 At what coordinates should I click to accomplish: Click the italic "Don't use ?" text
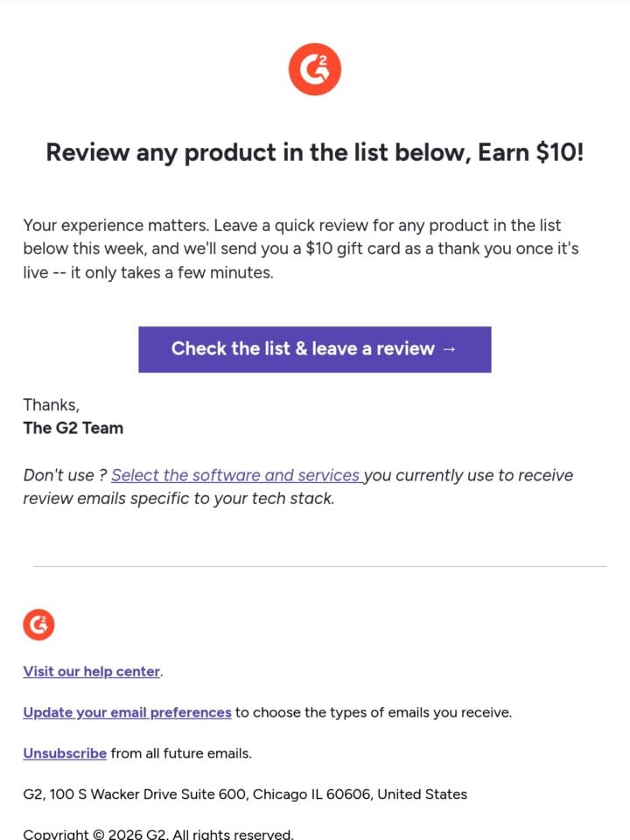click(x=66, y=475)
